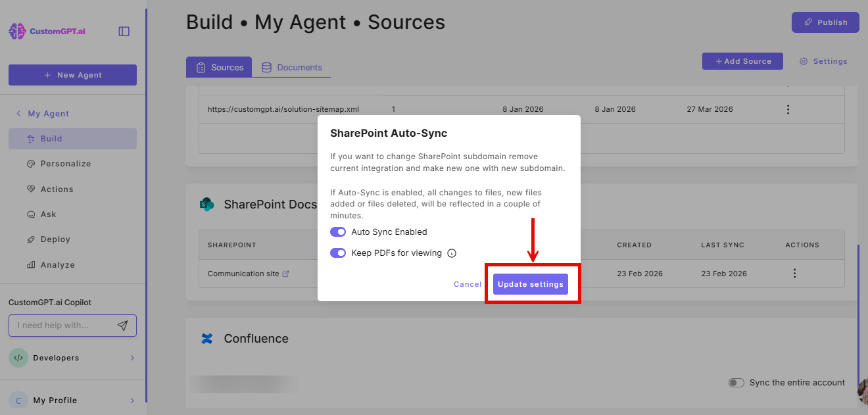Expand the Developers chevron
868x415 pixels.
(132, 358)
